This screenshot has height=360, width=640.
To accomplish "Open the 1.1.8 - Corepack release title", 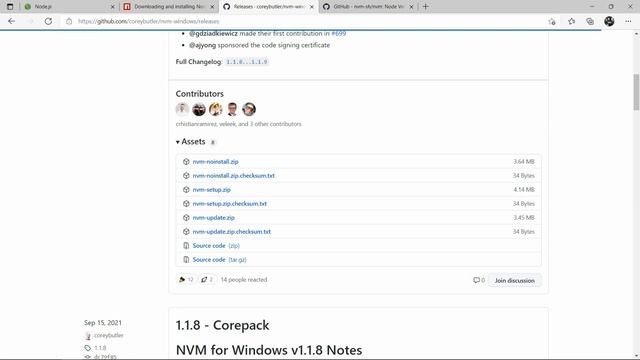I will [x=222, y=325].
